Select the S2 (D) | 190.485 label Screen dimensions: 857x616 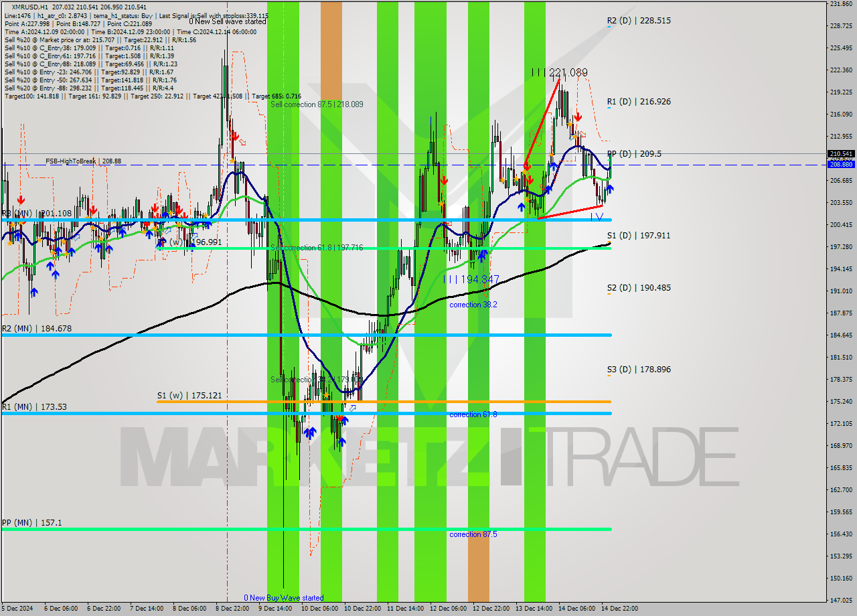click(639, 288)
